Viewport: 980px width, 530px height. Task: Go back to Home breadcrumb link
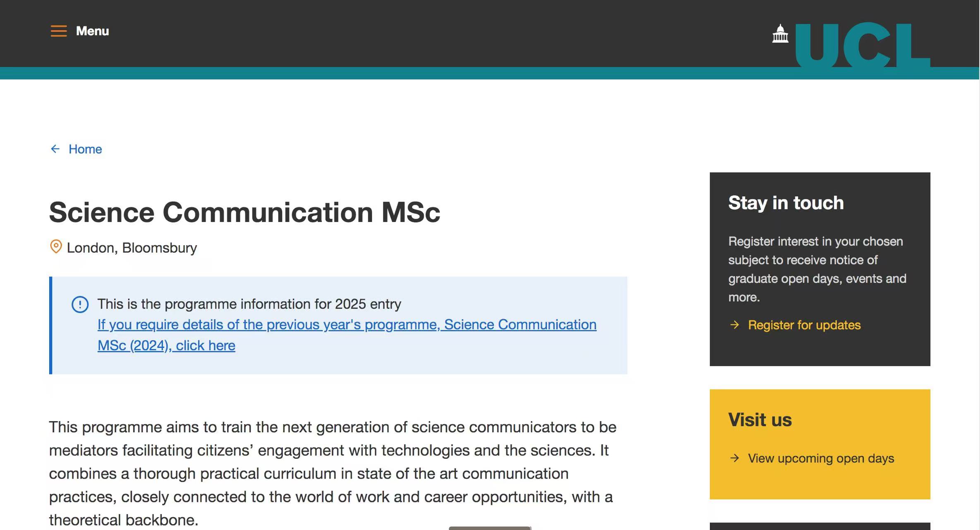click(x=85, y=149)
